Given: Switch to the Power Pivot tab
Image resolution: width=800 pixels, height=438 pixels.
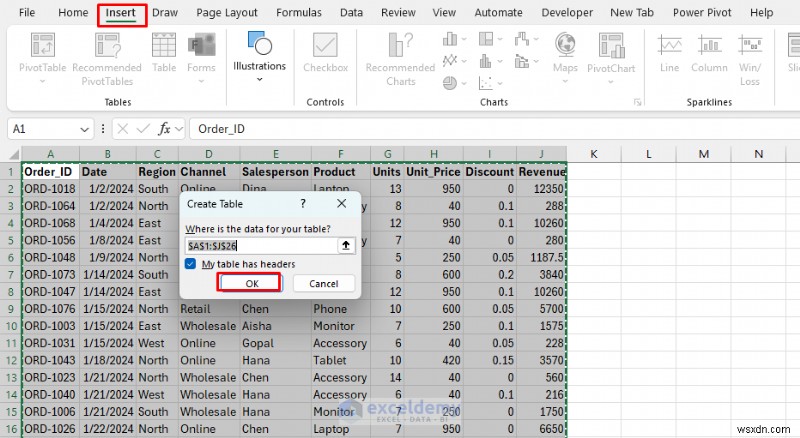Looking at the screenshot, I should 702,13.
